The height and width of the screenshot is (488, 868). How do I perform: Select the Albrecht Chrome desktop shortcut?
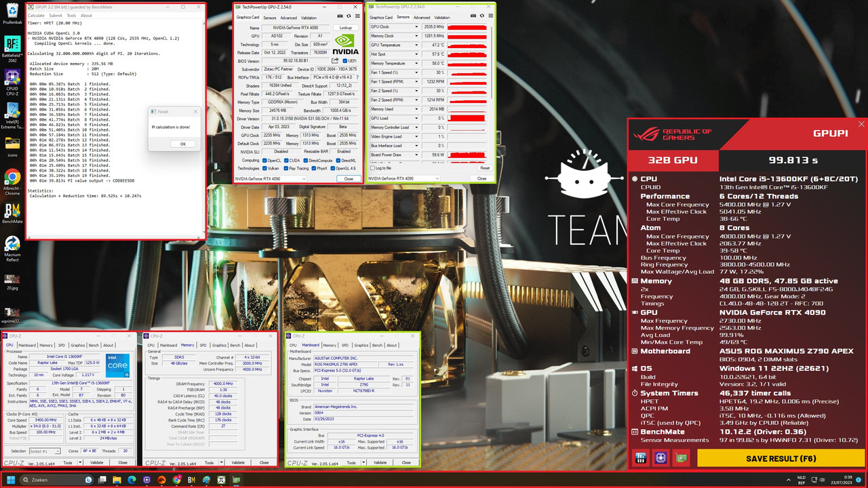coord(12,182)
